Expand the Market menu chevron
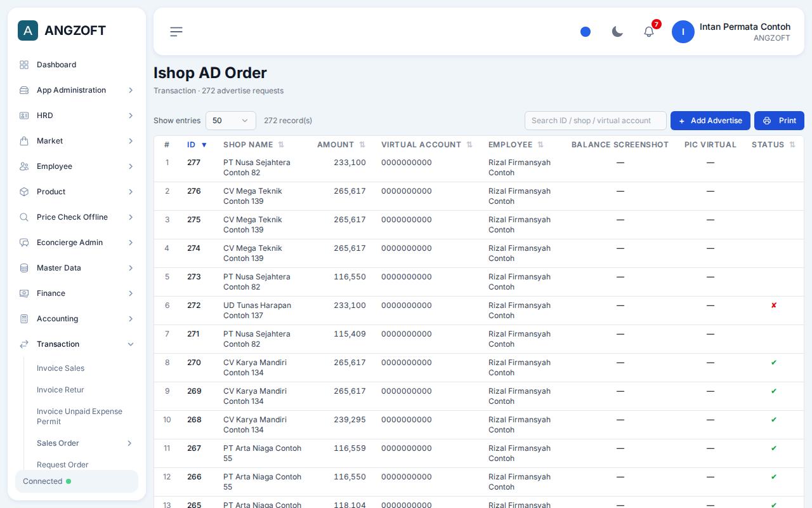The image size is (812, 508). (131, 141)
